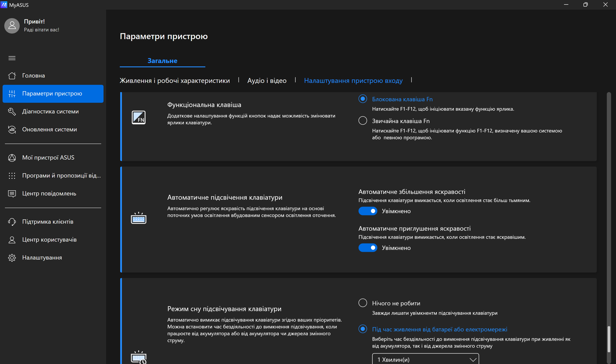616x364 pixels.
Task: Open Центр повідомлень (message center)
Action: tap(49, 193)
